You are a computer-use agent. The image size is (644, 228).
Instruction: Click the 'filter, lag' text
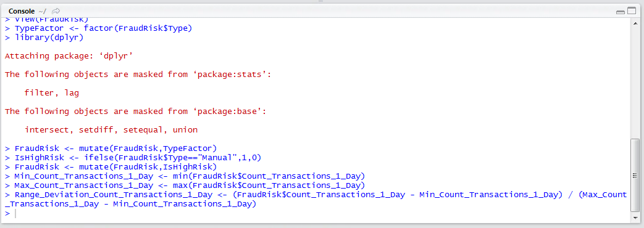52,93
